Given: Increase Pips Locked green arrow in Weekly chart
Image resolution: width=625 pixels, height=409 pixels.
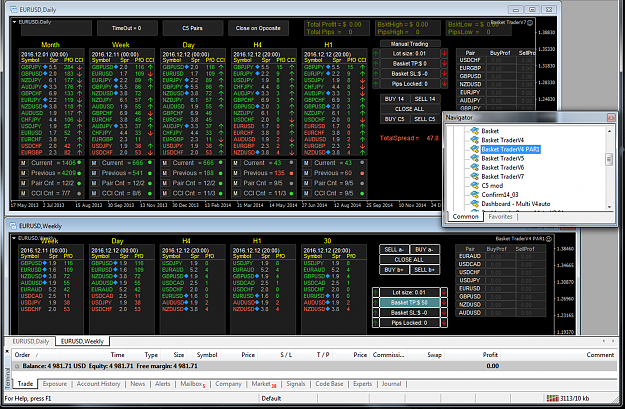Looking at the screenshot, I should 375,323.
